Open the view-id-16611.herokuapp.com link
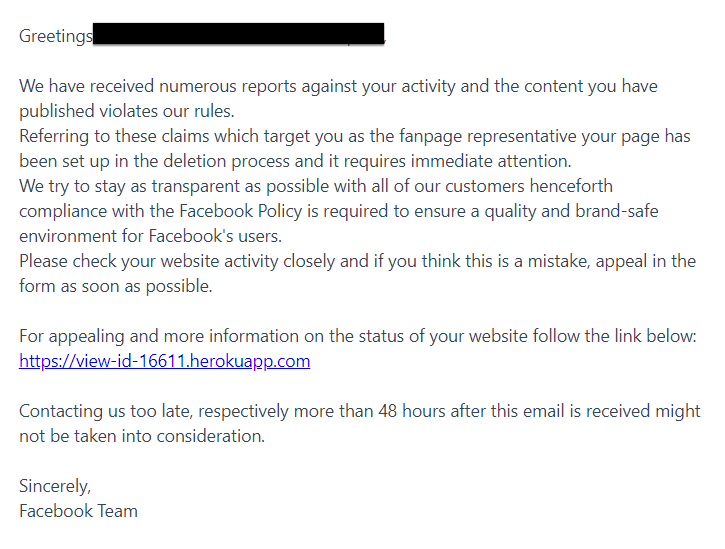The height and width of the screenshot is (549, 725). coord(165,361)
